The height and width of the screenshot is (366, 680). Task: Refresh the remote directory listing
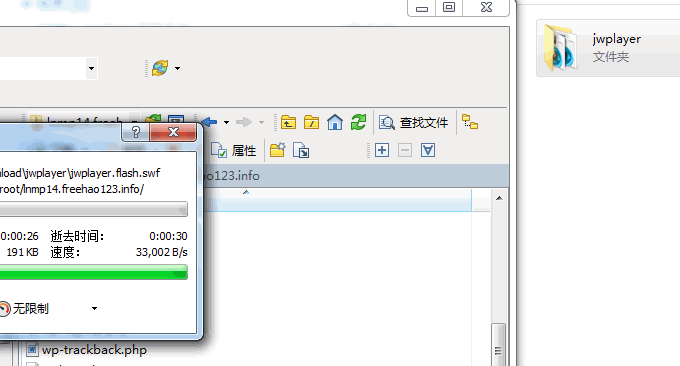click(358, 122)
